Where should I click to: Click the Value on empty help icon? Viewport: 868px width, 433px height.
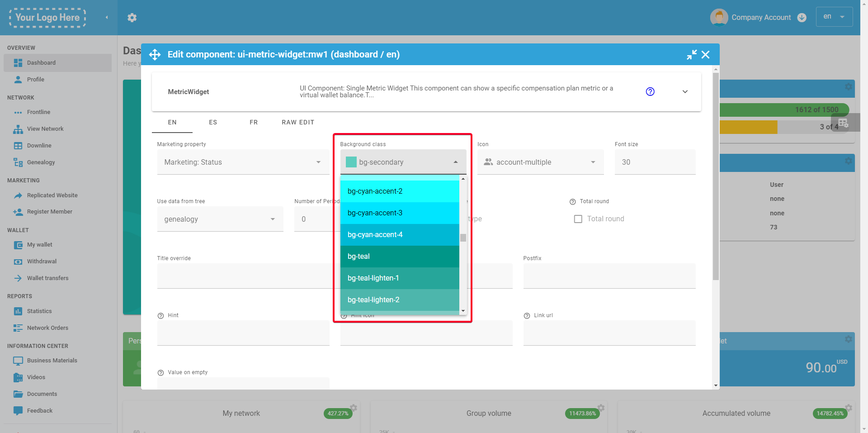[x=160, y=373]
